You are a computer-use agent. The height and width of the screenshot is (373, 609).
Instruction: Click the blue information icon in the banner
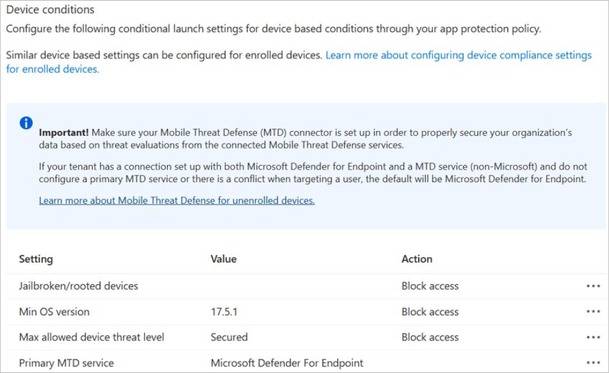(26, 123)
